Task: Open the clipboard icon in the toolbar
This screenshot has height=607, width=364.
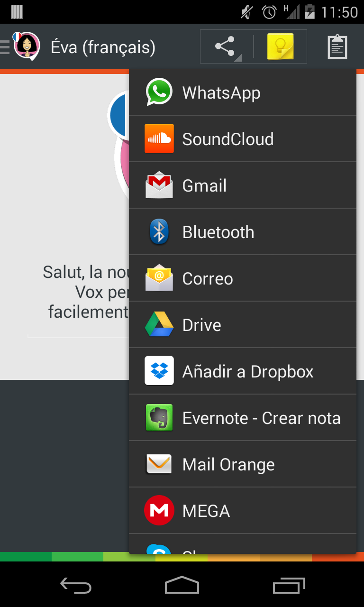Action: pos(337,46)
